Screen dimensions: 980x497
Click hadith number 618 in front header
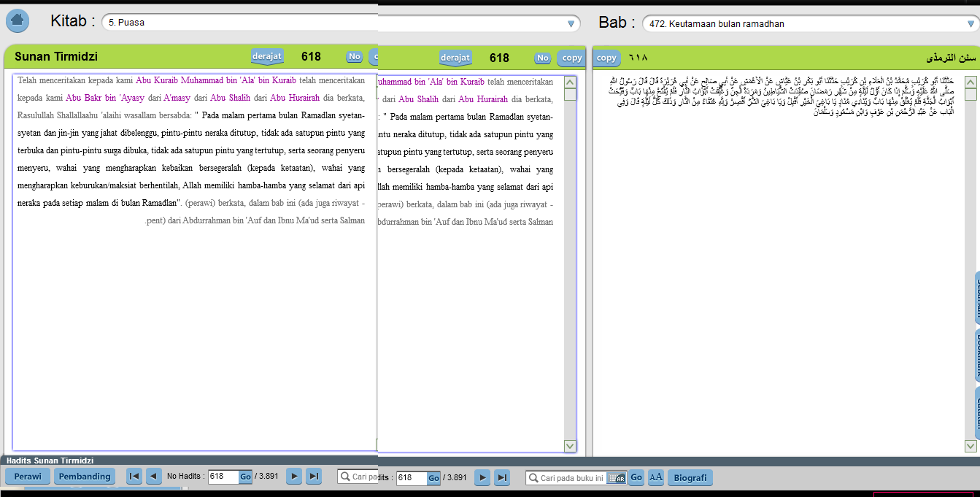tap(311, 57)
